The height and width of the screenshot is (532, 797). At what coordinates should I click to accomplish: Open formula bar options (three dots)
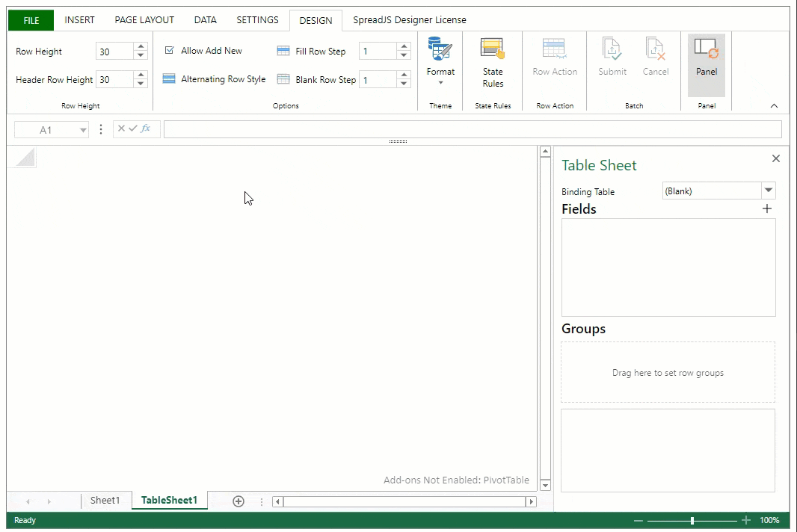[101, 129]
